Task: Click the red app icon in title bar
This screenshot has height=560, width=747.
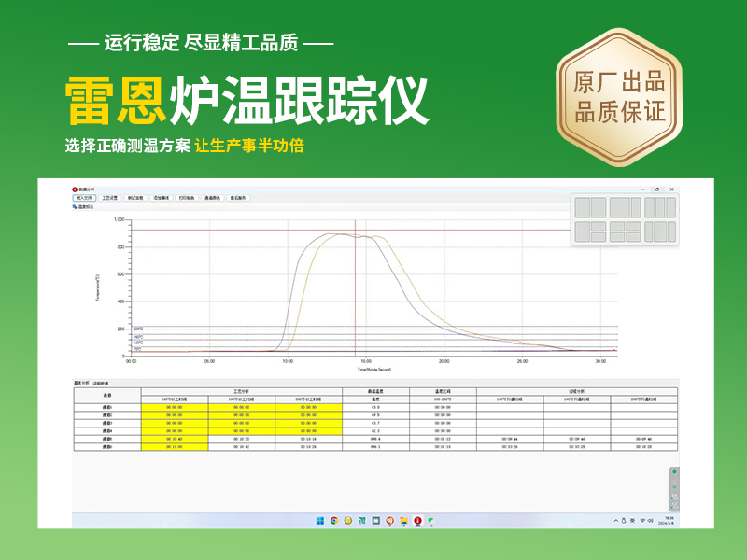Action: point(76,189)
